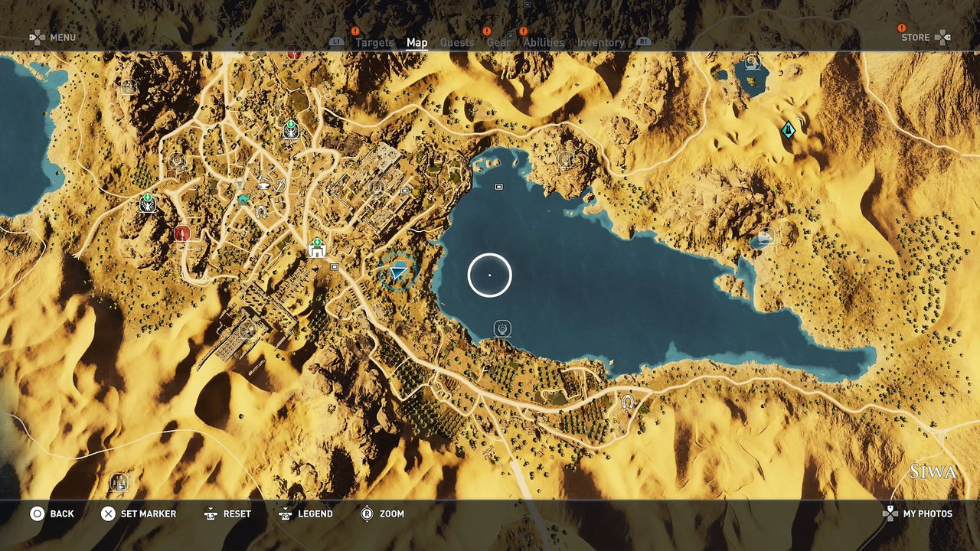Open the Abilities tab
This screenshot has width=980, height=551.
click(544, 43)
